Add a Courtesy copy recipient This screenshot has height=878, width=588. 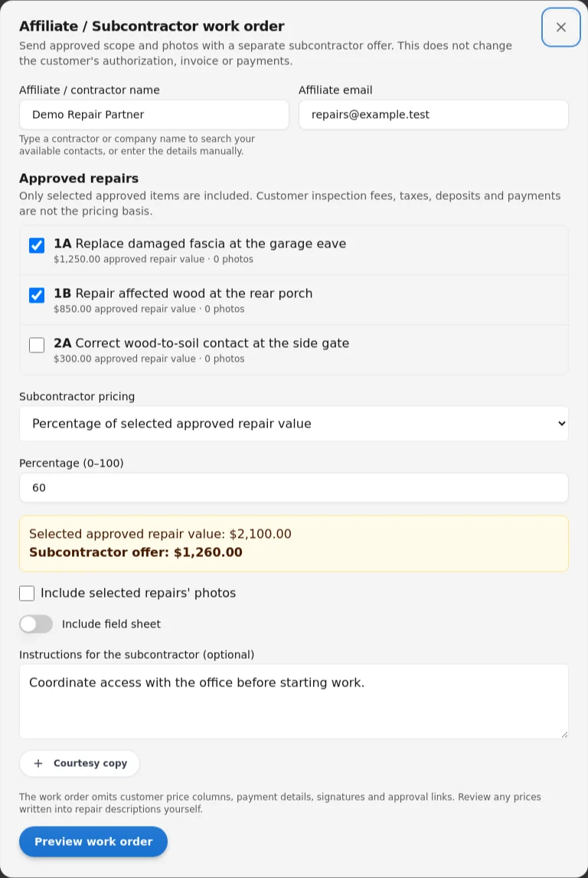(80, 763)
